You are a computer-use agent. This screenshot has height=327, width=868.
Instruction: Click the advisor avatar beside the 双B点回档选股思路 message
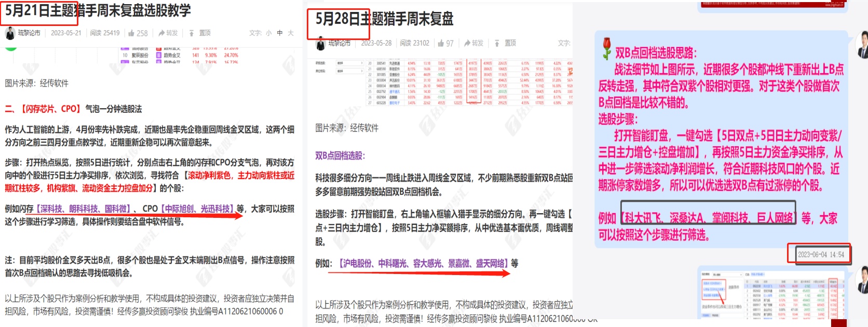click(862, 45)
